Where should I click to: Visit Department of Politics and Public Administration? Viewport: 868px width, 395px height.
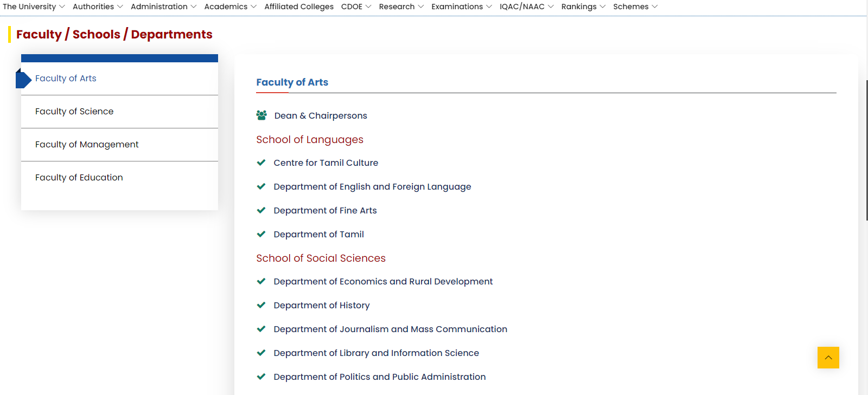tap(379, 377)
